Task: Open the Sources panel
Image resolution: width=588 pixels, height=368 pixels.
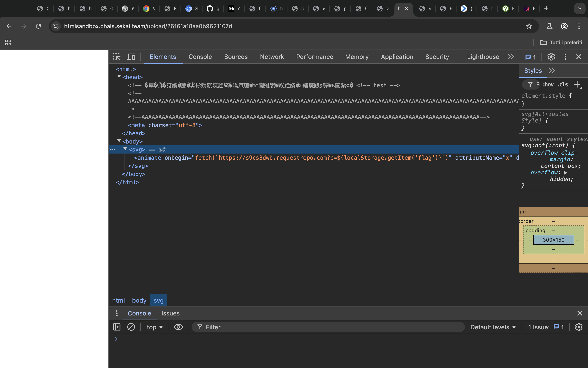Action: [x=236, y=57]
